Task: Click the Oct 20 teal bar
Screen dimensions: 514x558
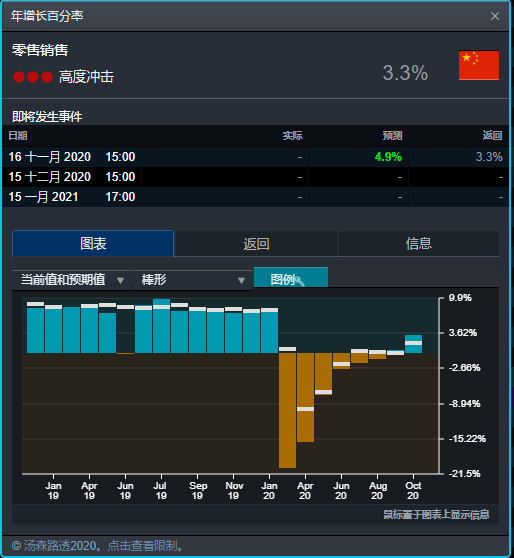Action: tap(413, 344)
